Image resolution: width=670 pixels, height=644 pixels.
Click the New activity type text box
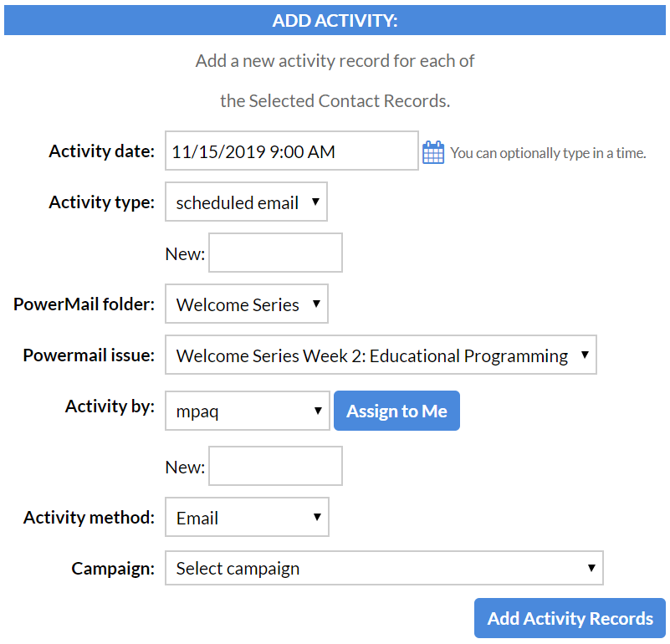275,253
